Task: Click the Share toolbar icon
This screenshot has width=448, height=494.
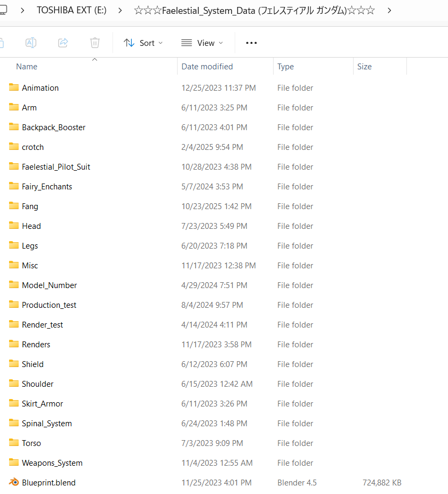Action: [63, 43]
